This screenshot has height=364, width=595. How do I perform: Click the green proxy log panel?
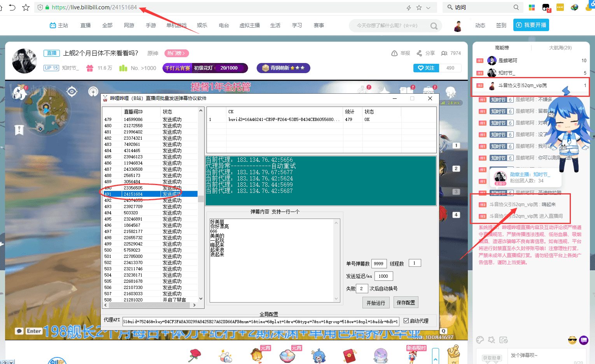pyautogui.click(x=321, y=181)
